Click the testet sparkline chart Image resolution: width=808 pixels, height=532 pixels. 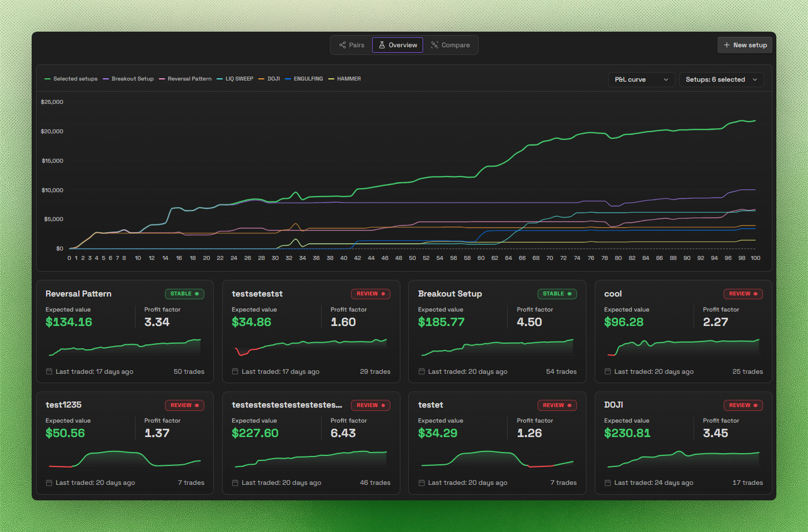(x=498, y=459)
